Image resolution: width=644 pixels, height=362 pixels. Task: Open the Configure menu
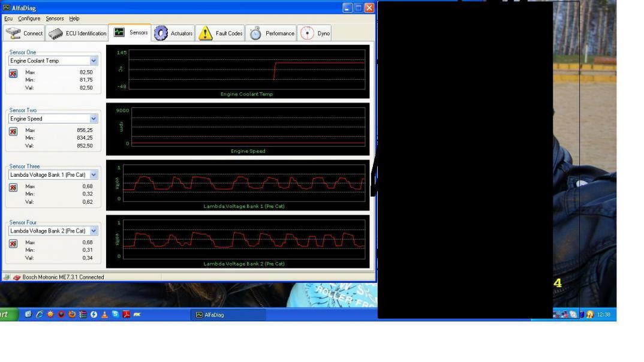click(29, 19)
